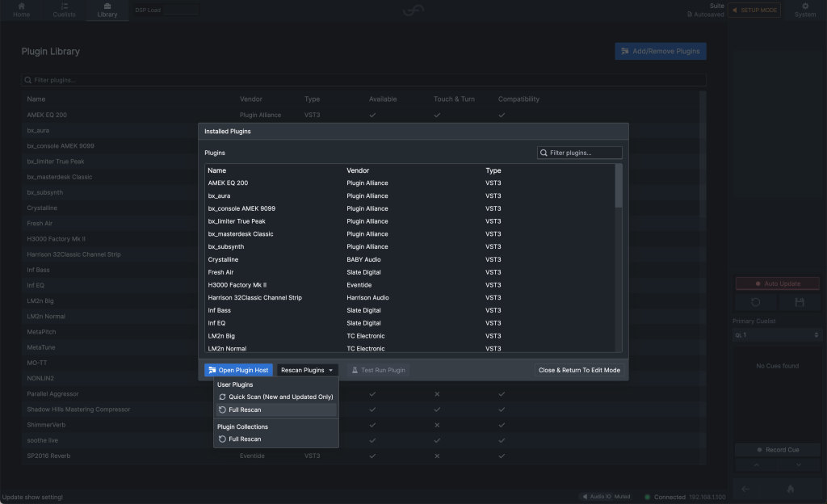
Task: Open the Cuelists tab
Action: click(64, 10)
